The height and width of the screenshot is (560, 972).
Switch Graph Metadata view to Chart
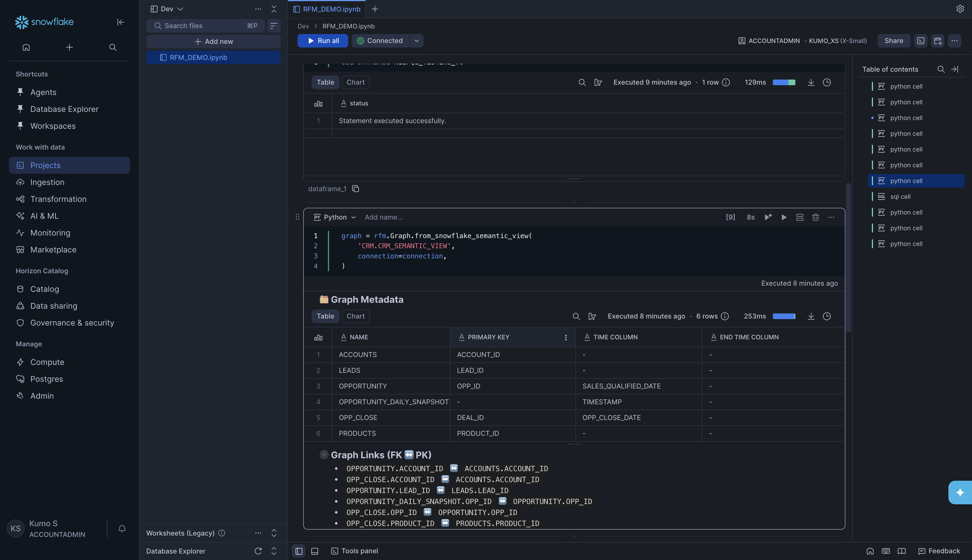tap(355, 316)
